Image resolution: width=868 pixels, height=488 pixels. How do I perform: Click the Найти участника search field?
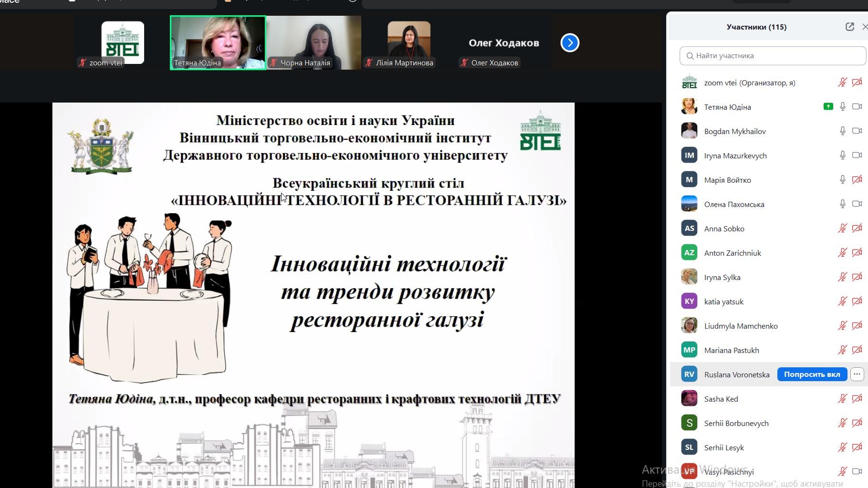tap(773, 56)
